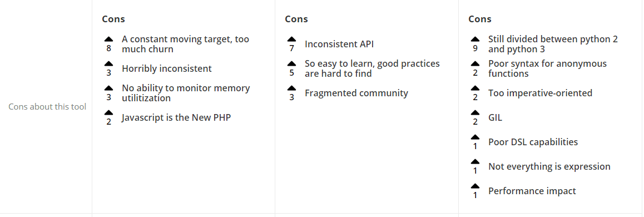Upvote the 'Fragmented community' con
Screen dimensions: 644x217
[x=291, y=88]
